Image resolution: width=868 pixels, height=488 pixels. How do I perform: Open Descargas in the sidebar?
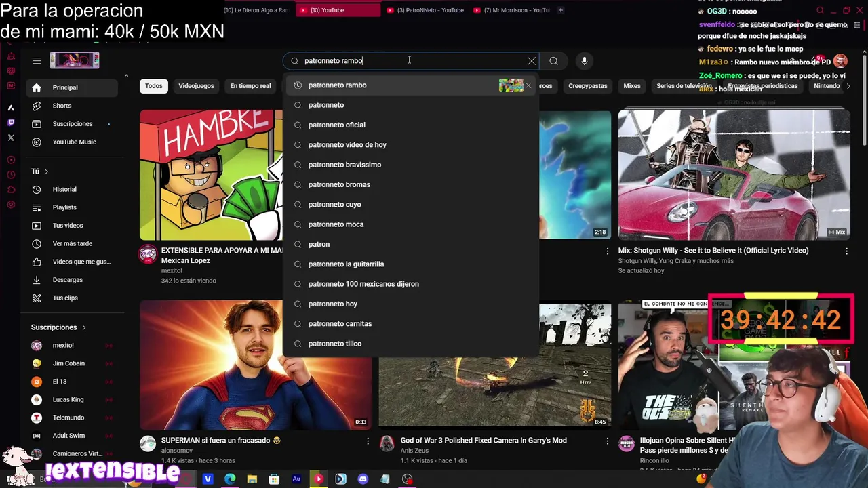click(72, 280)
